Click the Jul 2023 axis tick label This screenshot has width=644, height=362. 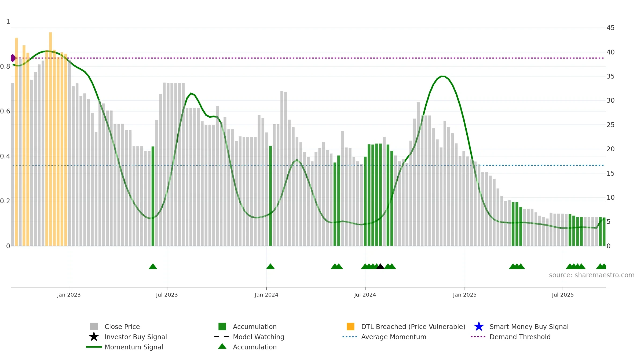point(167,295)
